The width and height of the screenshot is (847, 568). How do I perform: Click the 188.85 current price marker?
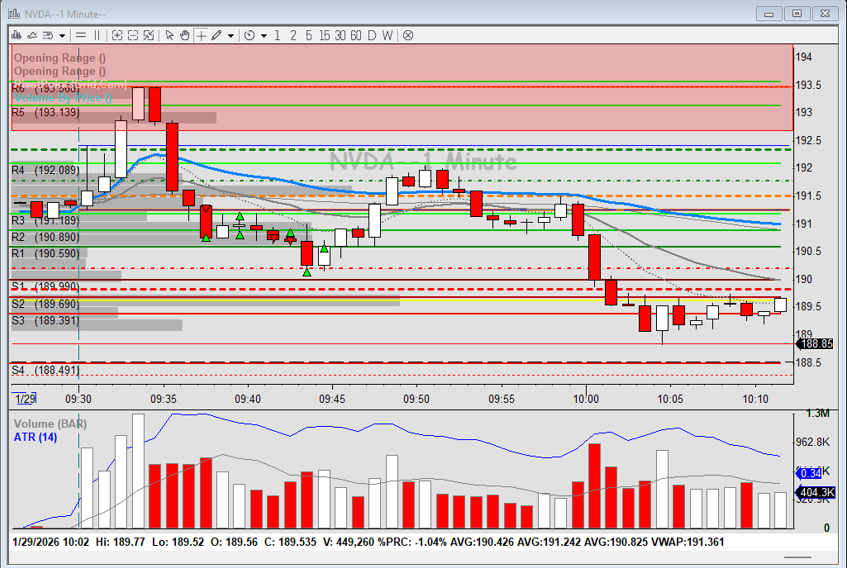tap(815, 344)
